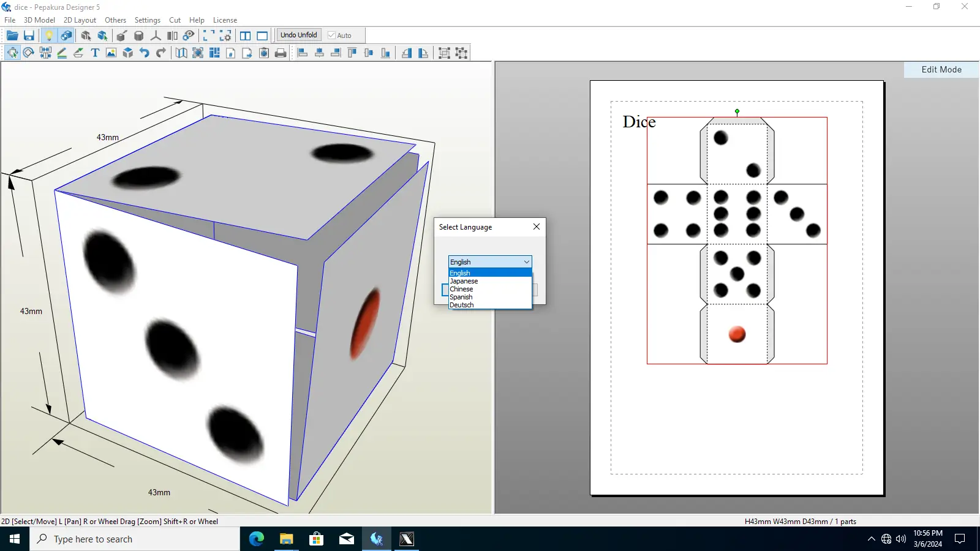Align selected parts to the right
The image size is (980, 551).
[336, 53]
